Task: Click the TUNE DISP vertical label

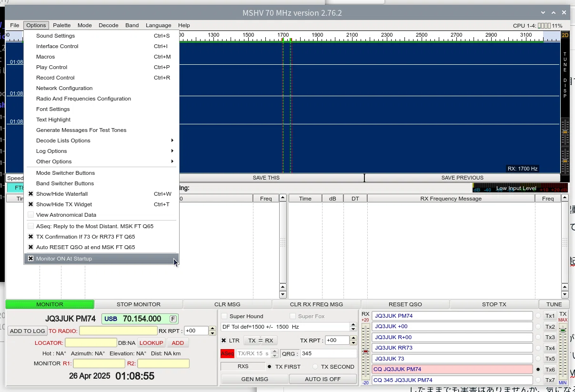Action: (x=565, y=75)
